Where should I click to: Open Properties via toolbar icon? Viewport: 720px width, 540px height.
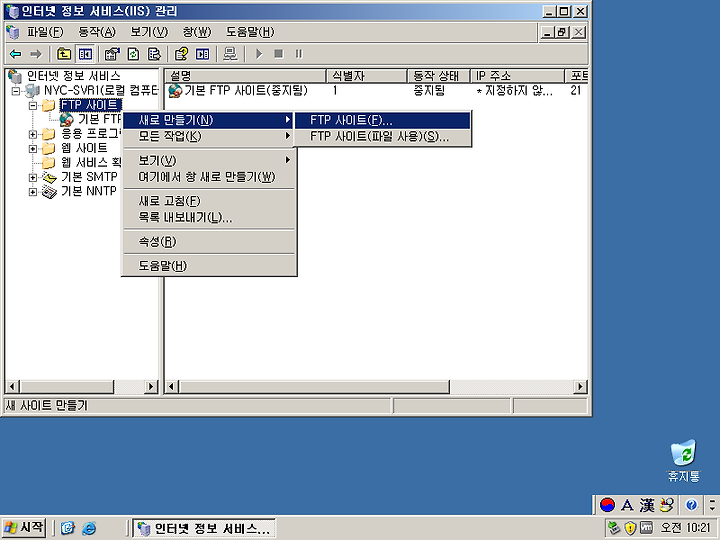[112, 54]
